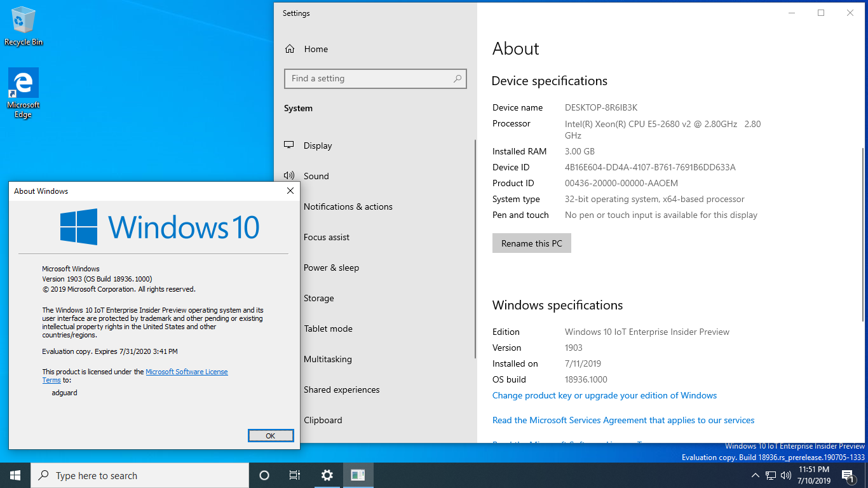Click licensee name adguard in About Windows
Viewport: 868px width, 488px height.
64,393
